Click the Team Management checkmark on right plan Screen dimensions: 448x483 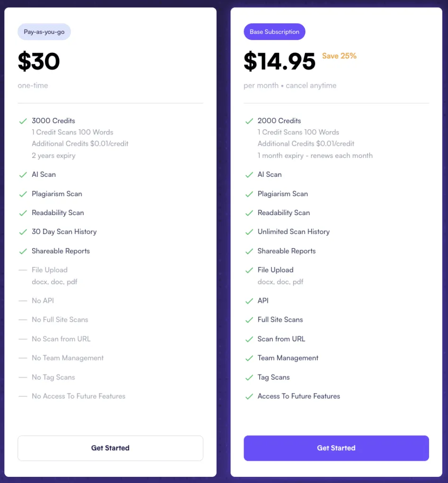click(249, 358)
